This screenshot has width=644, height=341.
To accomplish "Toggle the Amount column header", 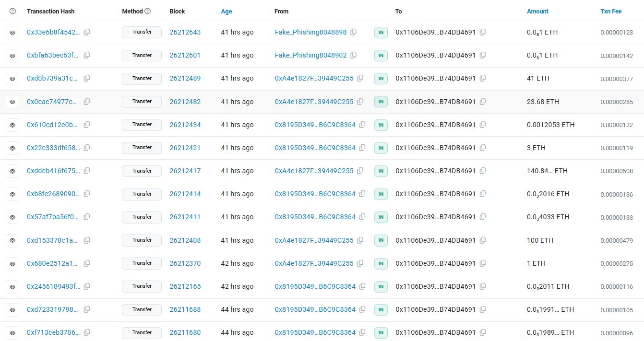I will pos(537,11).
